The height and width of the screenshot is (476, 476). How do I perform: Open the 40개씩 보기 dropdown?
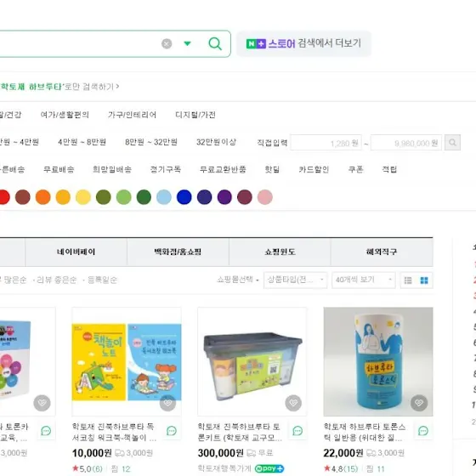[x=364, y=280]
